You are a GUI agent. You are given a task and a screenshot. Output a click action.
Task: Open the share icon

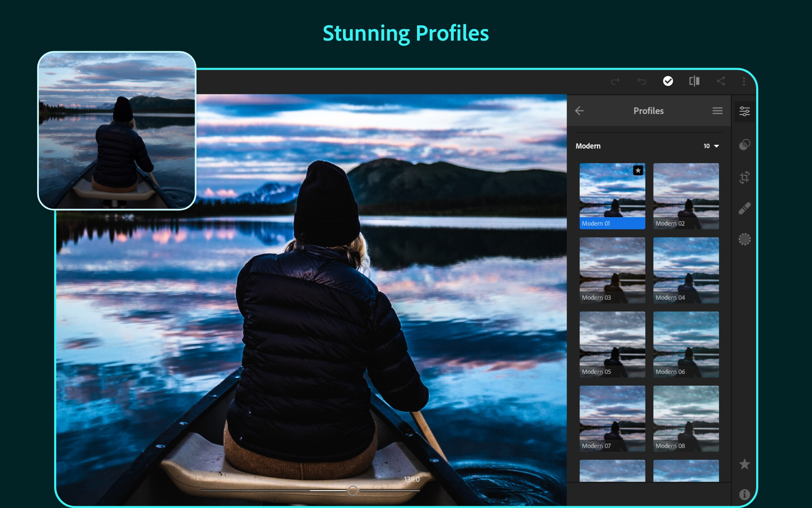coord(721,81)
